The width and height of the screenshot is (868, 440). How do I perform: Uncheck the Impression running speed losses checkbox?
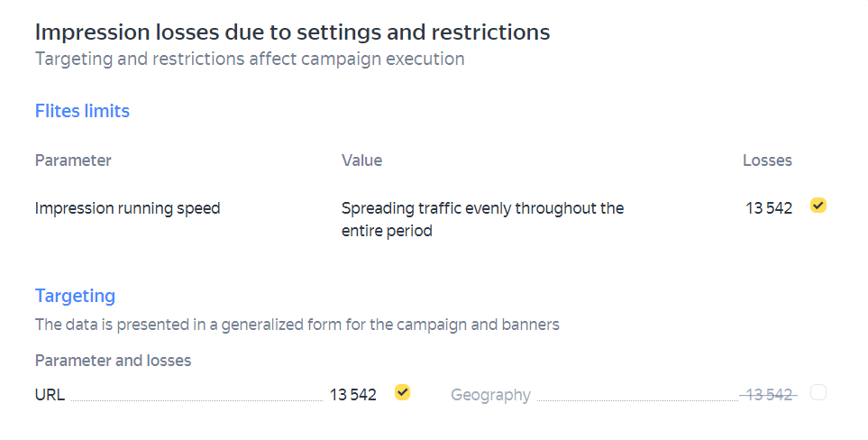coord(818,206)
